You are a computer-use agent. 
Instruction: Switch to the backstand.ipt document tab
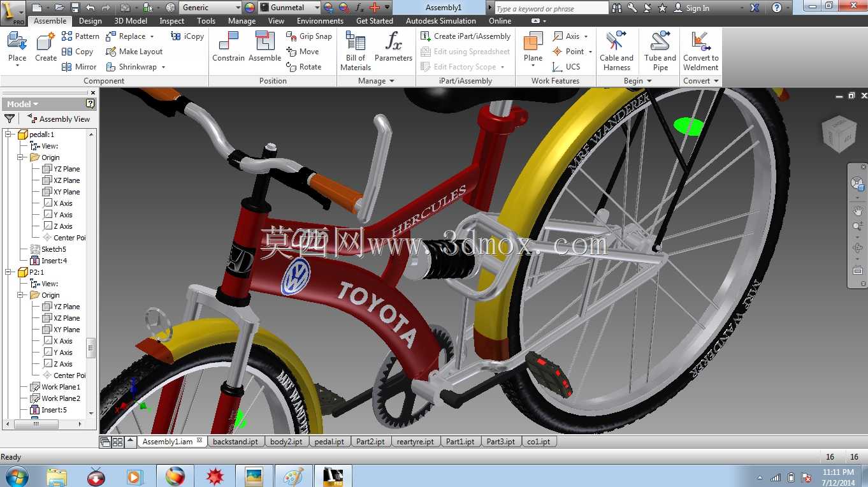(235, 441)
